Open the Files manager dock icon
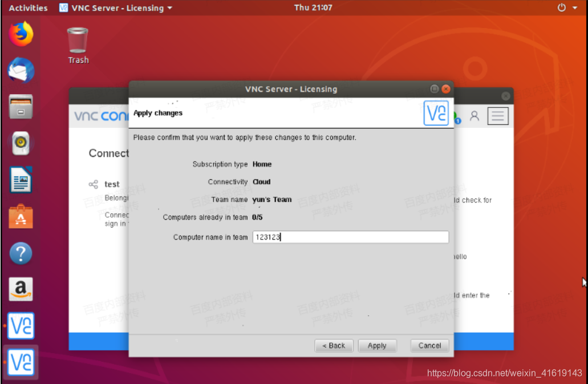The width and height of the screenshot is (588, 384). tap(21, 107)
